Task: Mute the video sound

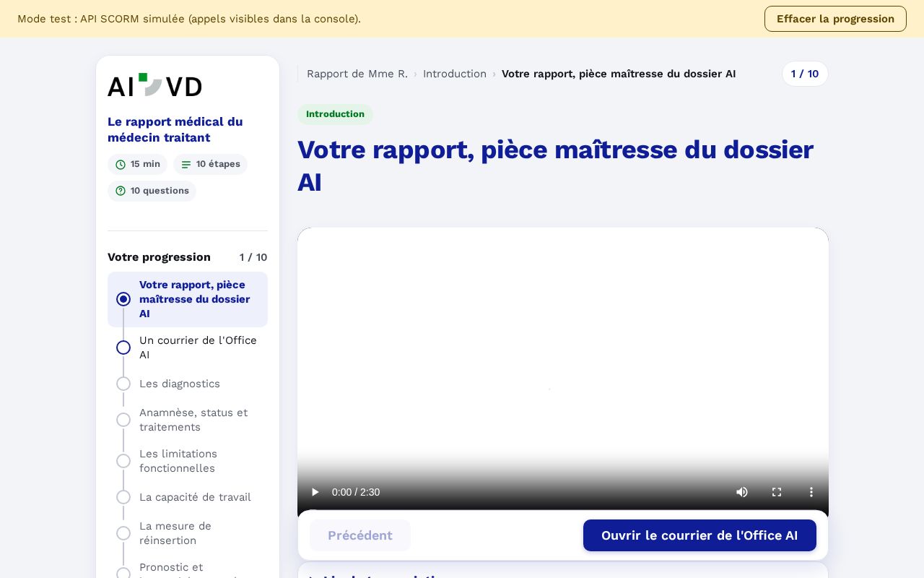Action: (x=742, y=492)
